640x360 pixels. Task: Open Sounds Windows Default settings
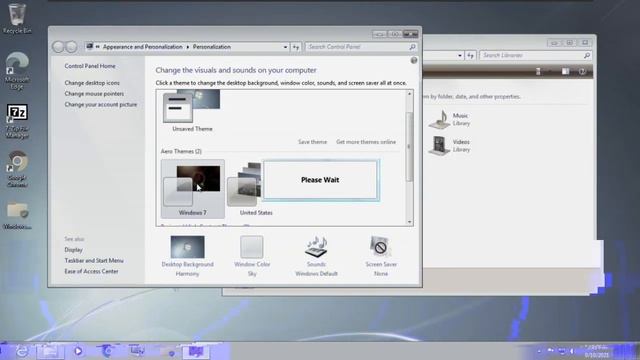(316, 256)
